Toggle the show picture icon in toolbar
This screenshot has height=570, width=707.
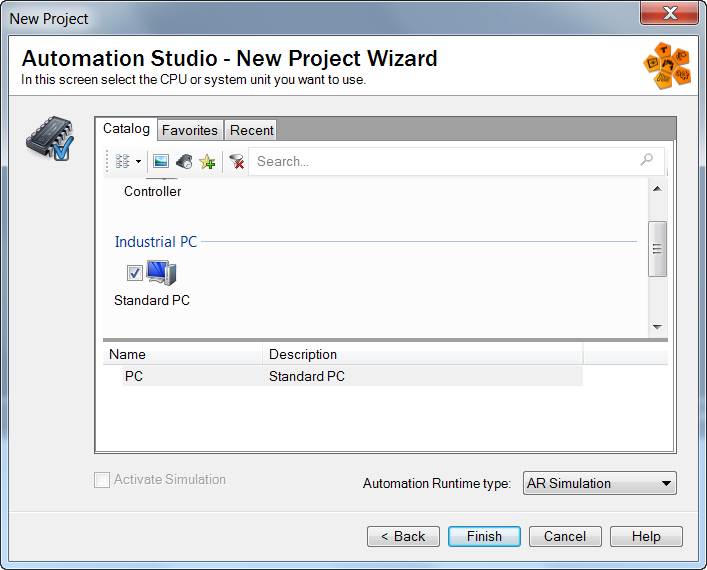(161, 161)
